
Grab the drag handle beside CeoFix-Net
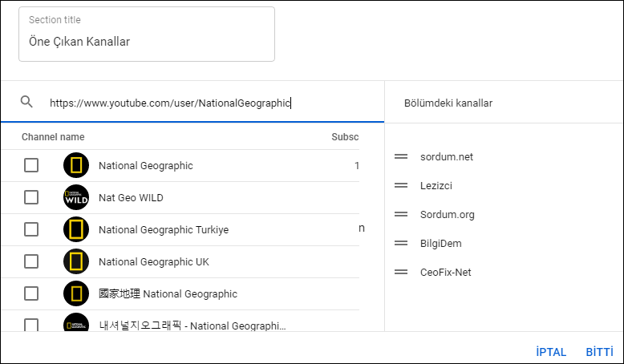pos(401,272)
